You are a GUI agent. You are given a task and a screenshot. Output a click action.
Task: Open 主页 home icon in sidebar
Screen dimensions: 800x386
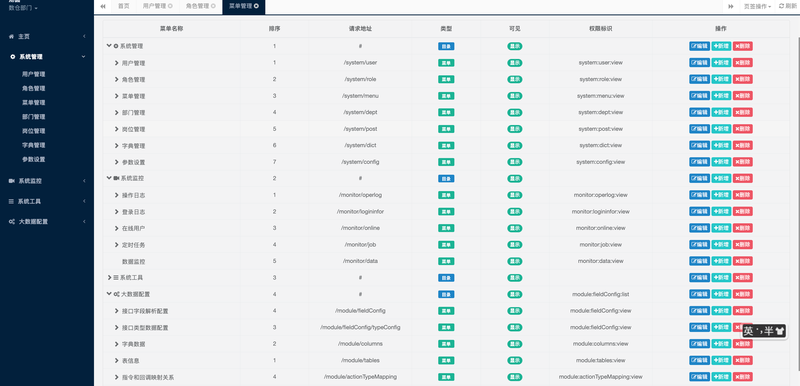click(x=11, y=37)
